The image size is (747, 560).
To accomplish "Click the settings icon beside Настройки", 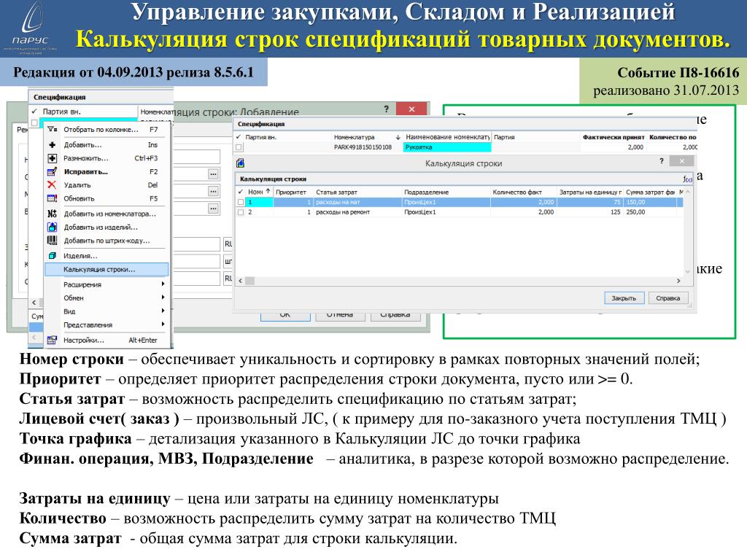I will (x=52, y=340).
